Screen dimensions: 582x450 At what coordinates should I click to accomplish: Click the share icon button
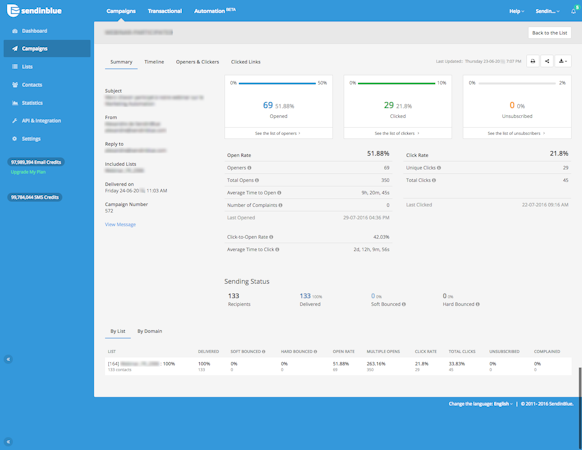[547, 61]
